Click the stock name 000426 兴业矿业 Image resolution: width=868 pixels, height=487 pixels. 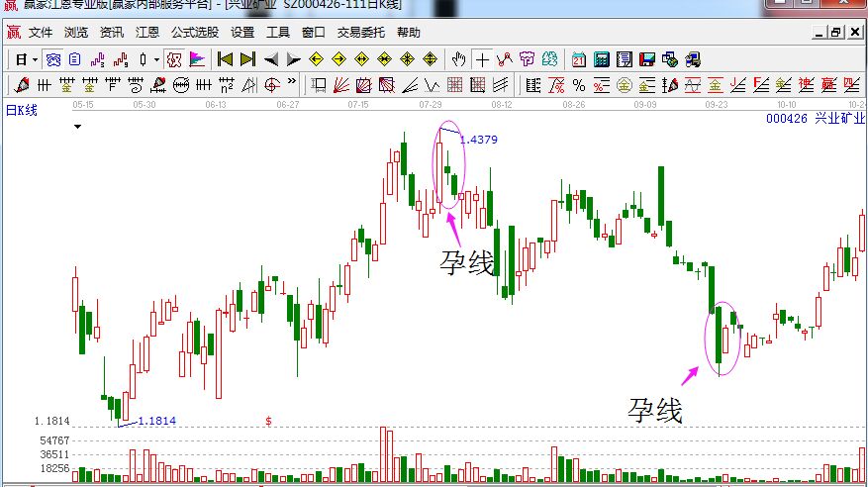(816, 118)
